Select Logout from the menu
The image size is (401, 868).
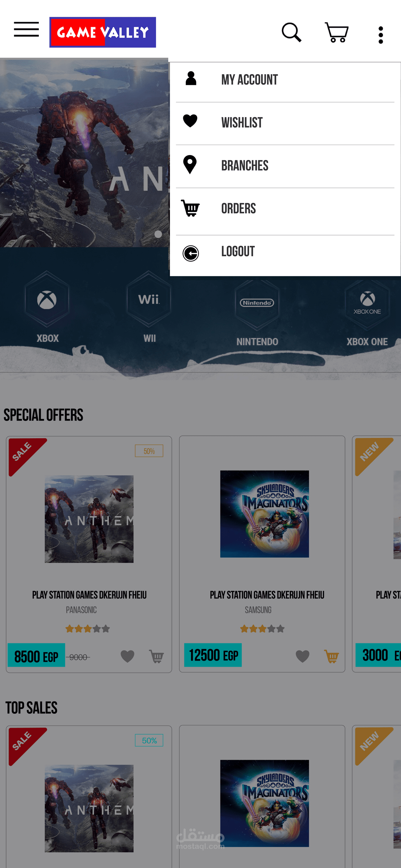coord(285,252)
